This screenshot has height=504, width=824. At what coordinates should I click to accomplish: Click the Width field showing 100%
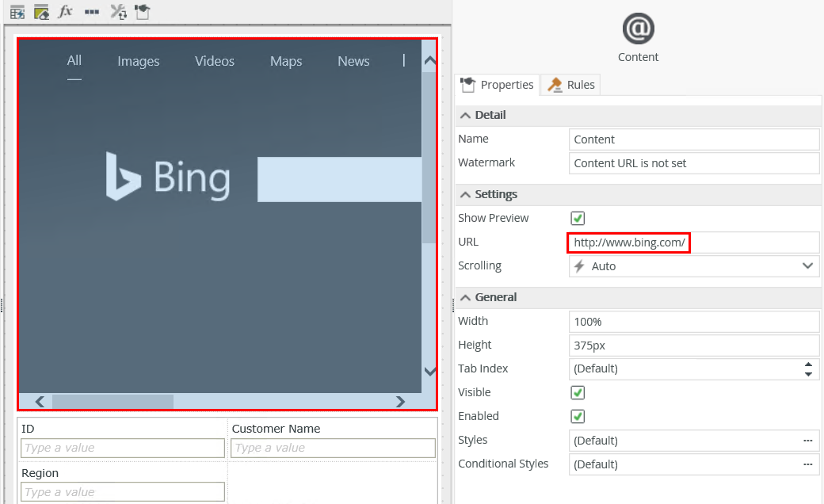(694, 322)
